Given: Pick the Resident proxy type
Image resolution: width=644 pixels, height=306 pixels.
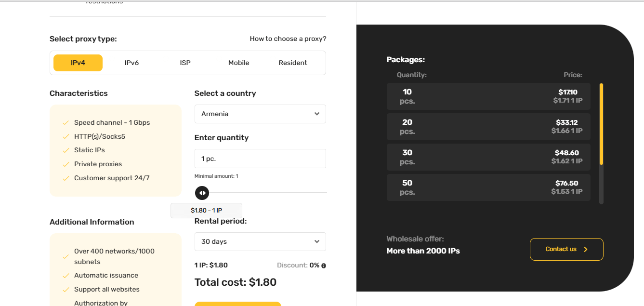Looking at the screenshot, I should click(x=293, y=63).
